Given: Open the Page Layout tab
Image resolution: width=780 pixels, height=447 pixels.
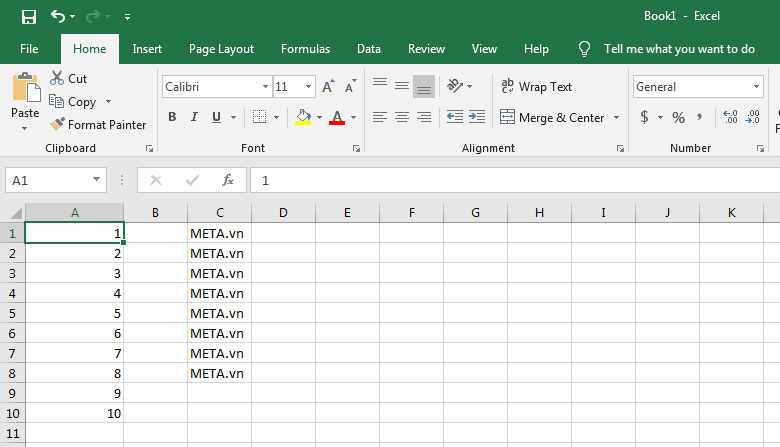Looking at the screenshot, I should pyautogui.click(x=221, y=49).
